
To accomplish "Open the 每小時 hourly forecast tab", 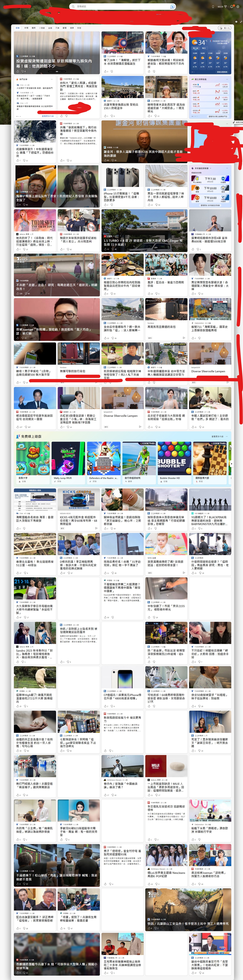I will click(195, 48).
